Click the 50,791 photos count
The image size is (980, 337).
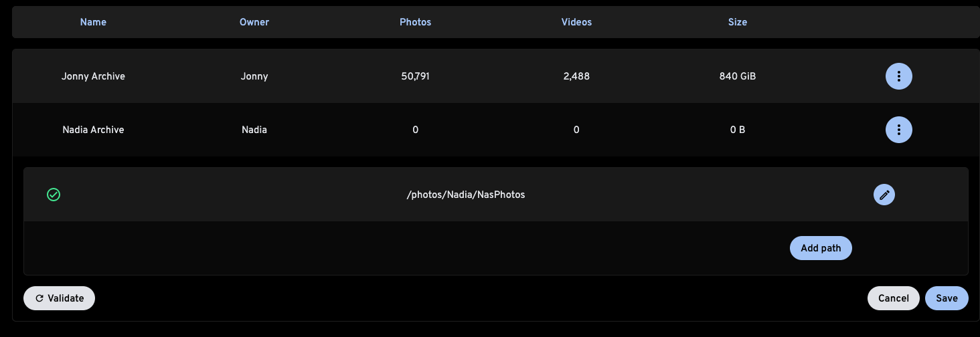point(415,76)
